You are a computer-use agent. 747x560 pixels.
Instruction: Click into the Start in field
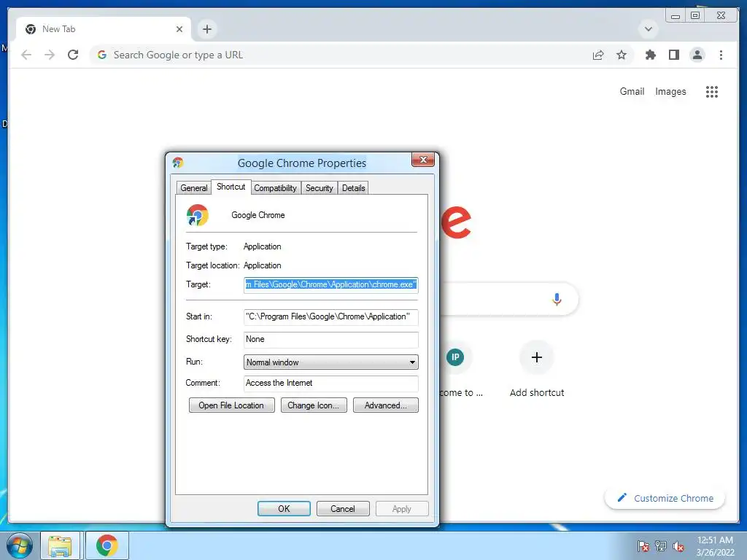330,316
